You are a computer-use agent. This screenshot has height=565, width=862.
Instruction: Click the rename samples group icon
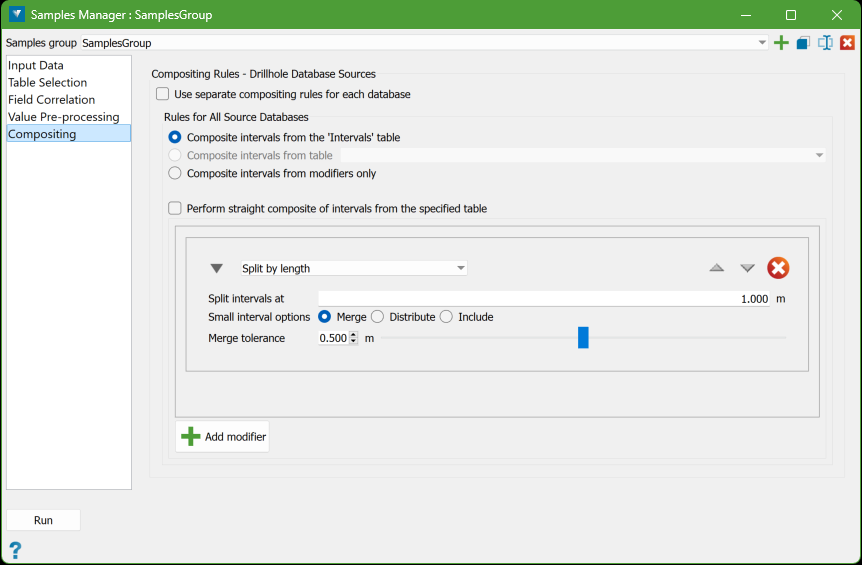click(x=825, y=43)
